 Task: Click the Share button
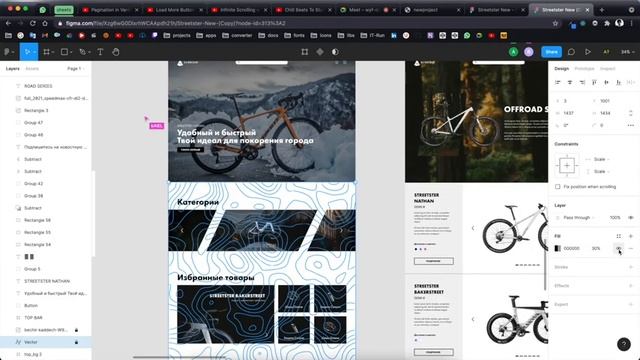click(x=551, y=52)
